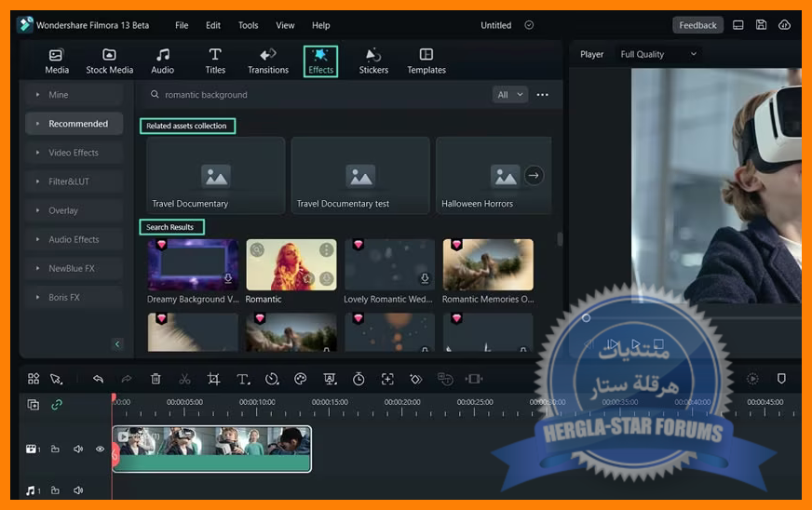Select the Effects tab
812x510 pixels.
320,61
